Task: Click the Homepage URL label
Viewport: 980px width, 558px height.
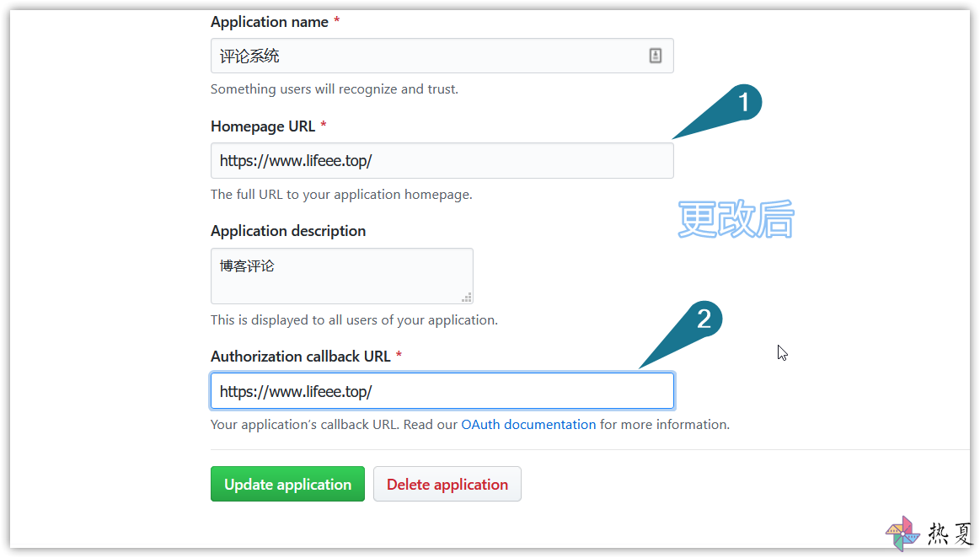Action: 263,126
